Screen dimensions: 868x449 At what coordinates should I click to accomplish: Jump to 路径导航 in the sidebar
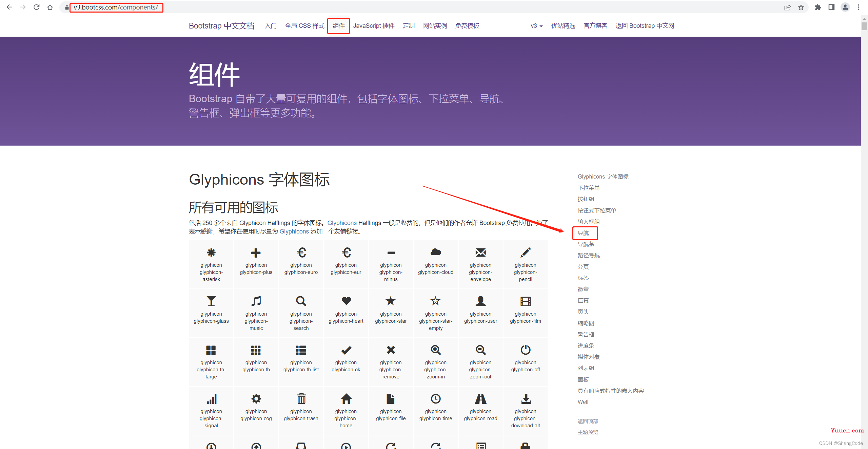589,256
